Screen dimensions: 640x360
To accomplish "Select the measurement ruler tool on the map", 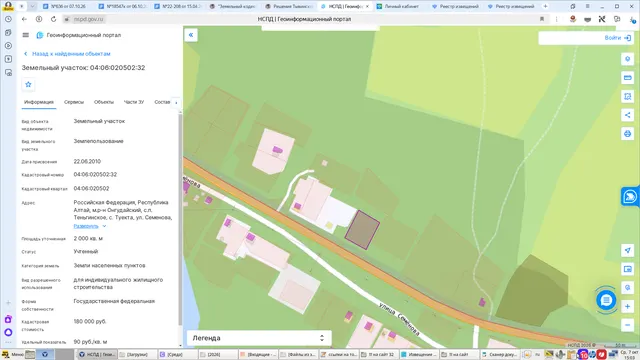I will [627, 78].
